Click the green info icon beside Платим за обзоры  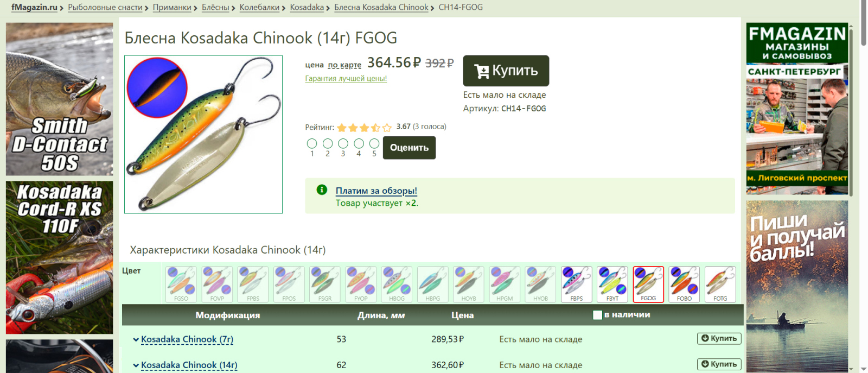(x=322, y=189)
